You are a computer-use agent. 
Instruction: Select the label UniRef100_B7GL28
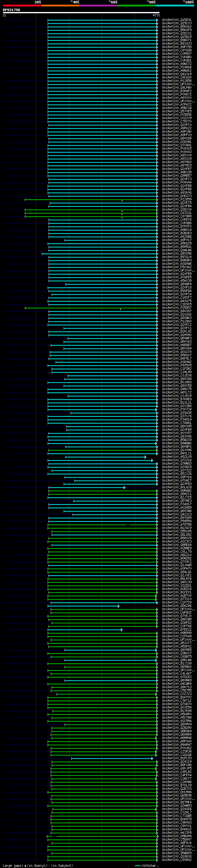[176, 785]
